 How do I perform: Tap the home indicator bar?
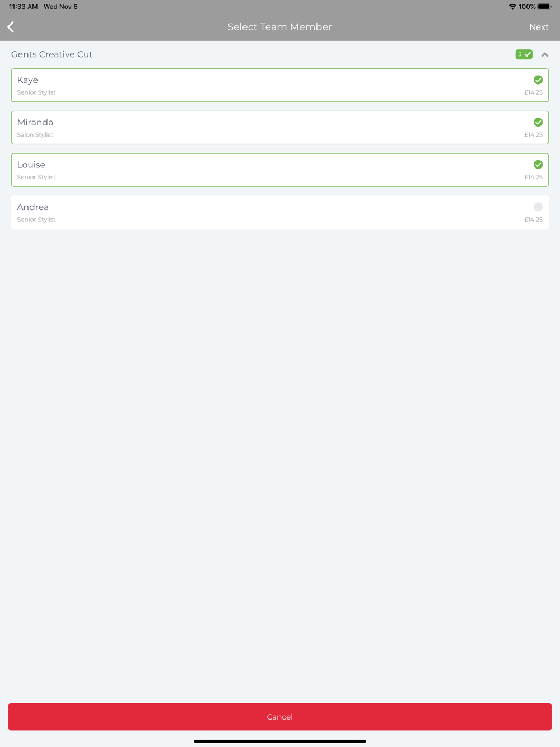[280, 741]
